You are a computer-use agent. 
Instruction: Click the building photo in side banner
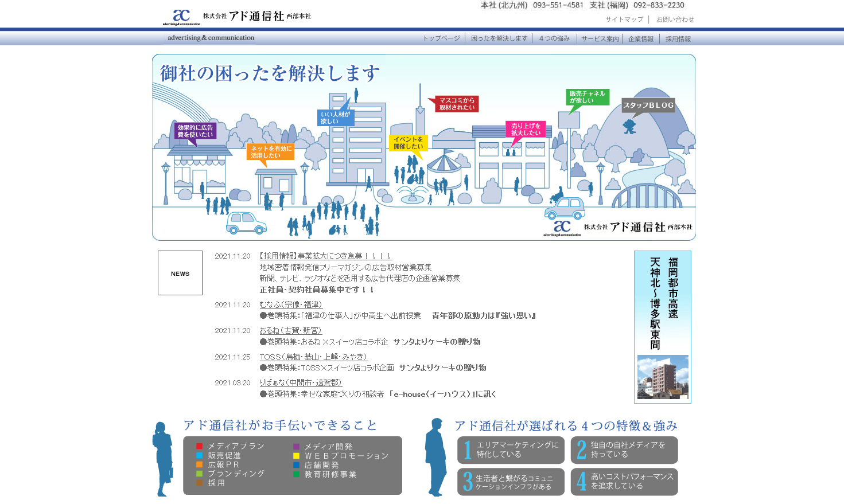tap(663, 377)
